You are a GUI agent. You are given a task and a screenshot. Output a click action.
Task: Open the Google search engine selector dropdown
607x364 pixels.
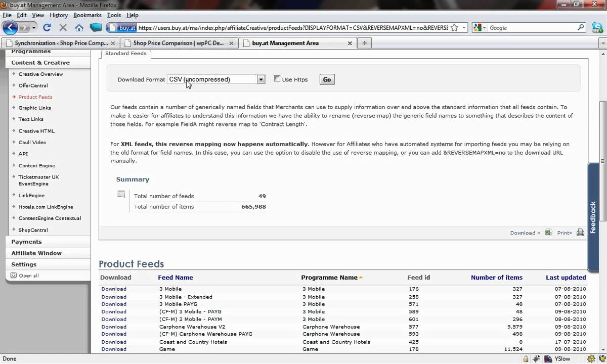coord(484,28)
